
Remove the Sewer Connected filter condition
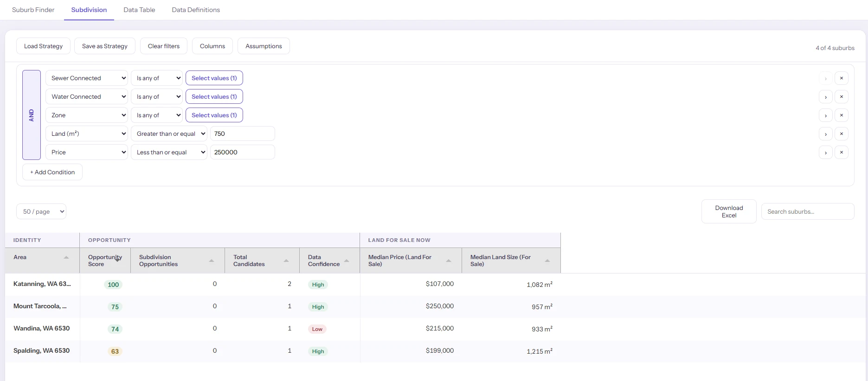tap(841, 78)
